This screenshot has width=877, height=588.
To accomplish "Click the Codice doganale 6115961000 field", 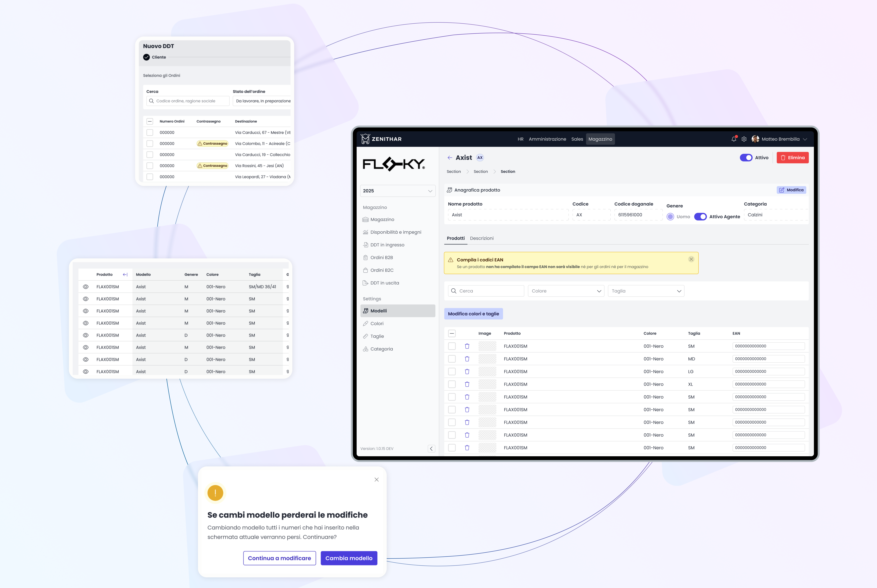I will pyautogui.click(x=638, y=215).
